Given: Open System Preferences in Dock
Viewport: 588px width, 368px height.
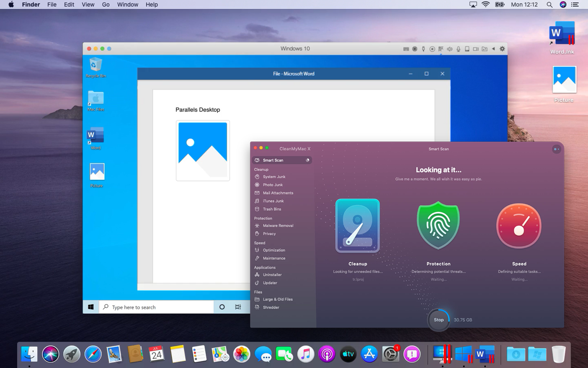Looking at the screenshot, I should tap(390, 354).
